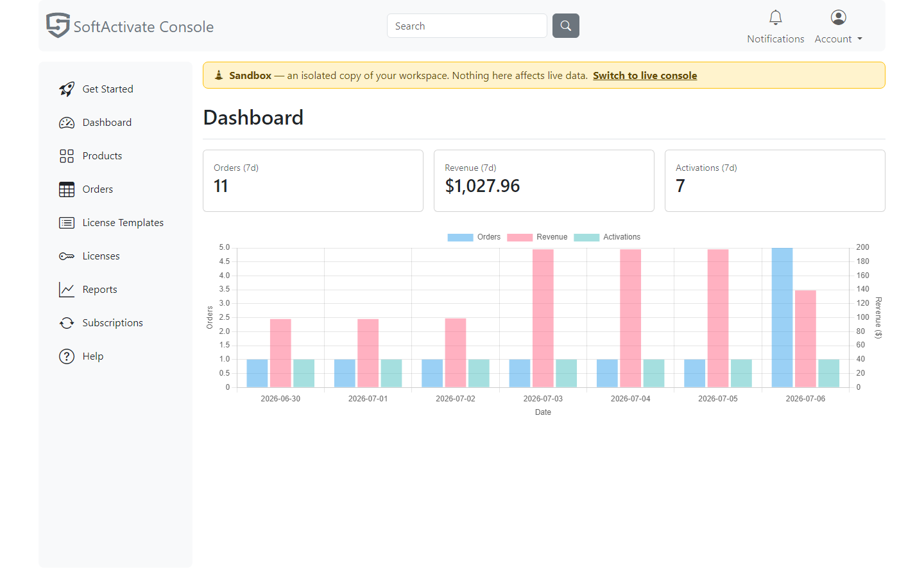Select the Orders table icon
Screen dimensions: 924x578
(67, 189)
